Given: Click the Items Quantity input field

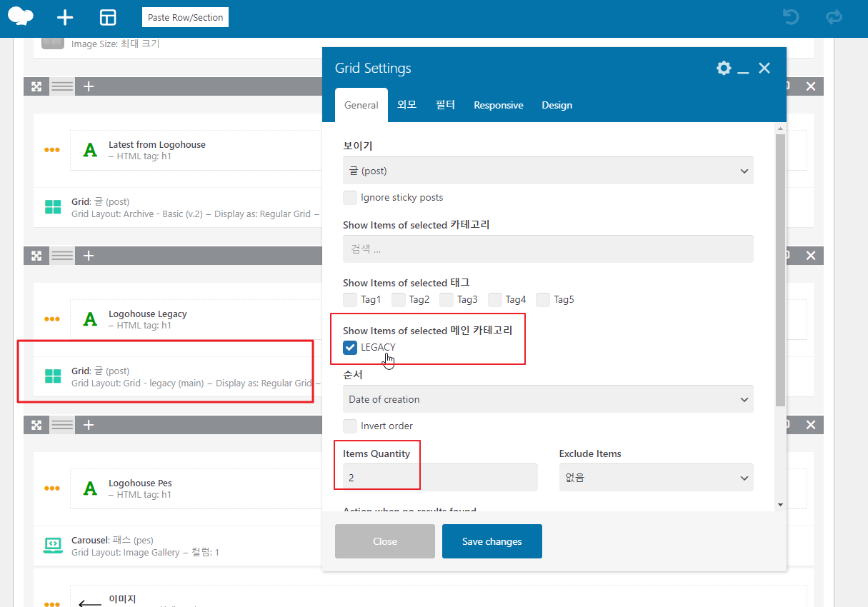Looking at the screenshot, I should point(440,478).
